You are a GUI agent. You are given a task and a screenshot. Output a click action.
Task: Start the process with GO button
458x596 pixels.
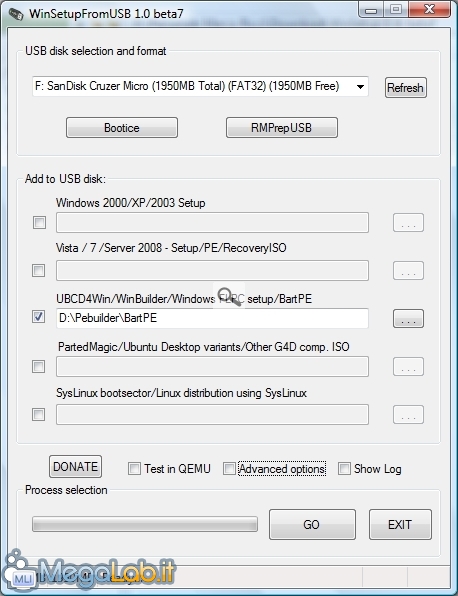click(312, 525)
